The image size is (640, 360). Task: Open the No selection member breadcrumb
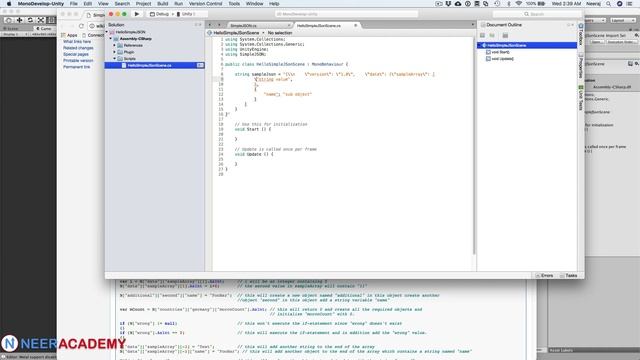click(280, 33)
